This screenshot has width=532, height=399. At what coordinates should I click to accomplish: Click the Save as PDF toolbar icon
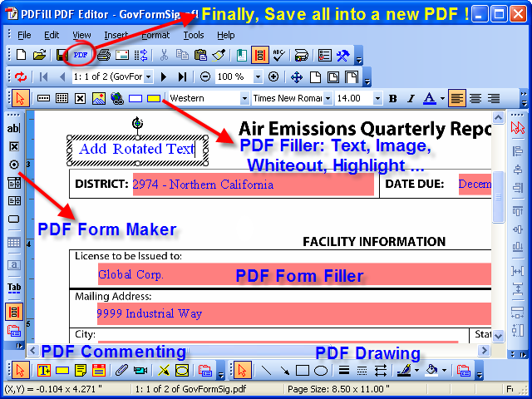[81, 55]
